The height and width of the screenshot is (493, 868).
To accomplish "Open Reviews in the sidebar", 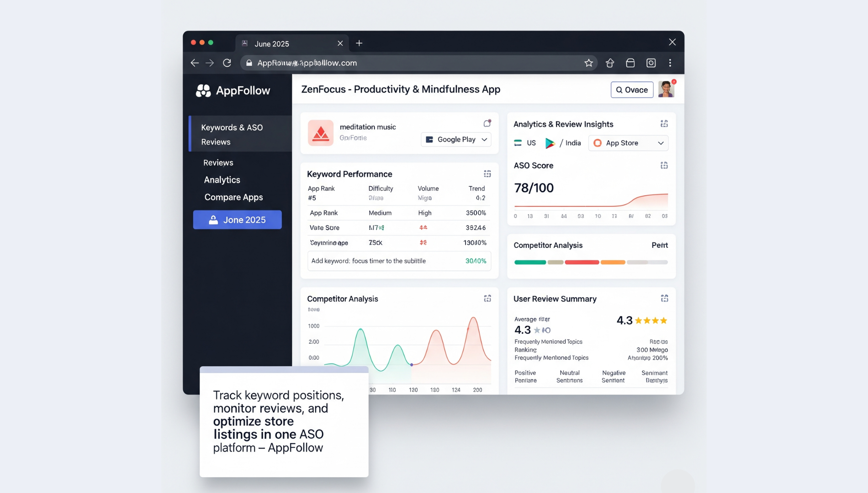I will pos(218,163).
